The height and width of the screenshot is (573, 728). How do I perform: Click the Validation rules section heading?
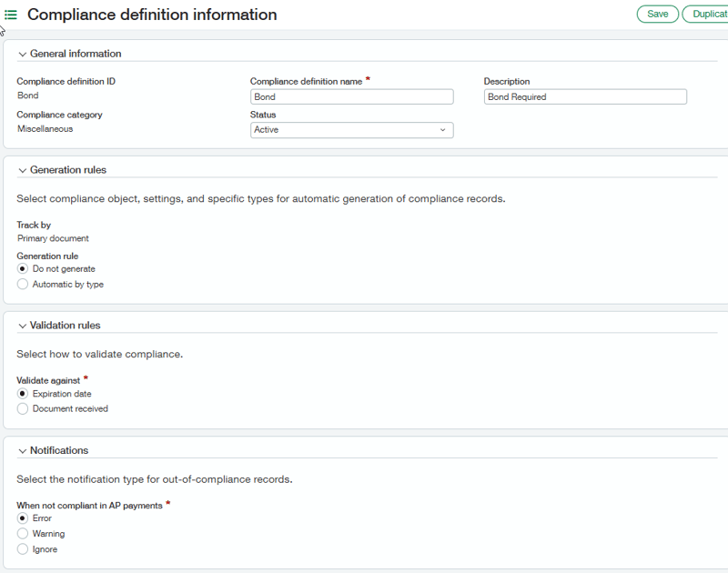pos(66,326)
